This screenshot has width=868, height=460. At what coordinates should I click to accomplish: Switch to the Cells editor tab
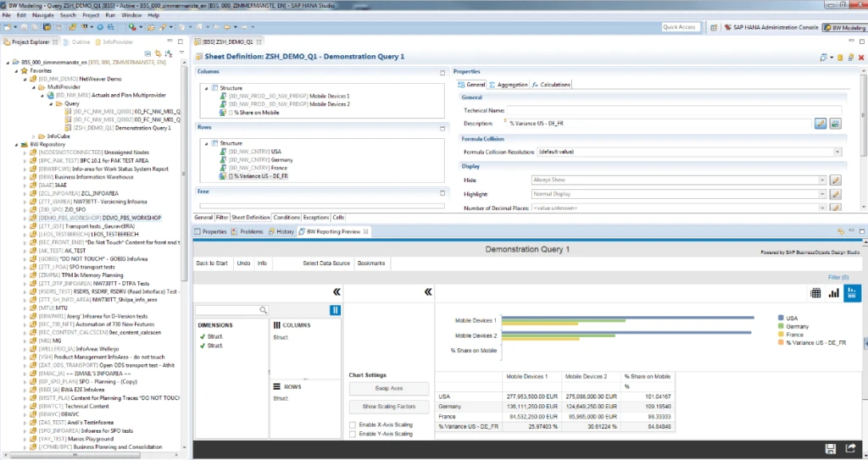click(x=338, y=218)
